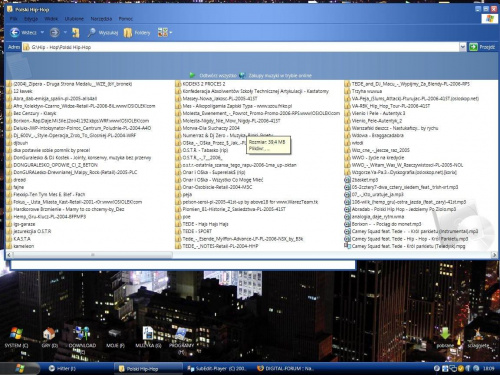Expand the address bar dropdown arrow
Viewport: 500px width, 375px height.
[x=463, y=47]
